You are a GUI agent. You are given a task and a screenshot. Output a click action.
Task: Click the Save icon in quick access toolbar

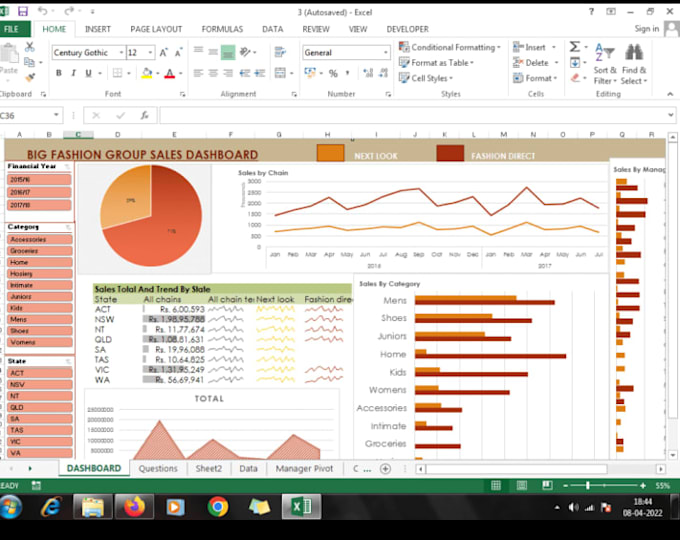click(22, 11)
